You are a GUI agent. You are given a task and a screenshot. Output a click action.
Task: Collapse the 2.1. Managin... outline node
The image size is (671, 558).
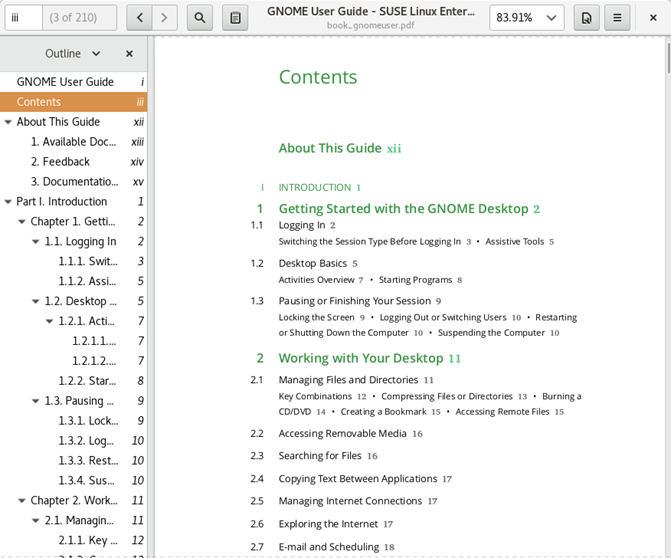pos(36,520)
